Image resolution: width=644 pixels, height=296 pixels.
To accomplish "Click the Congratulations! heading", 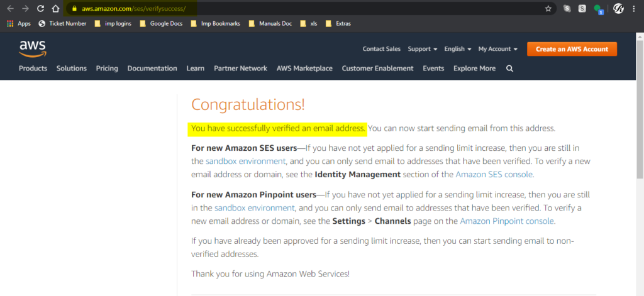I will (248, 105).
